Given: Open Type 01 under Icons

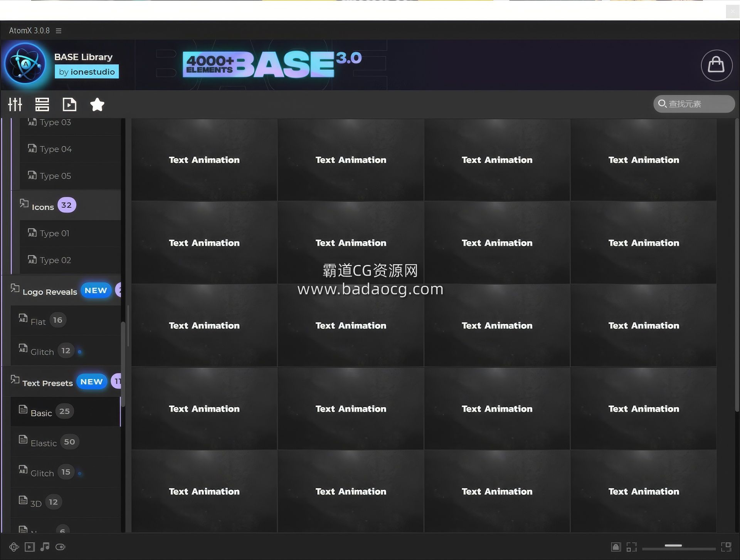Looking at the screenshot, I should pos(70,233).
